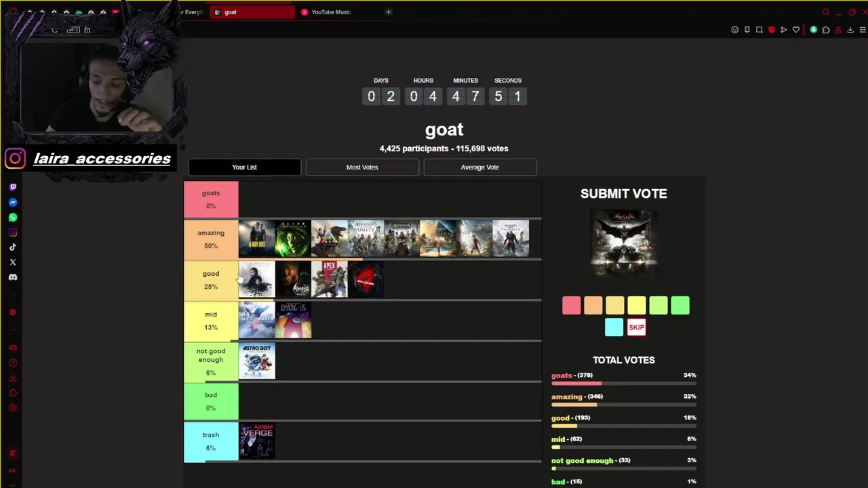Click the TOTAL VOTES heading
The width and height of the screenshot is (868, 488).
(x=624, y=361)
